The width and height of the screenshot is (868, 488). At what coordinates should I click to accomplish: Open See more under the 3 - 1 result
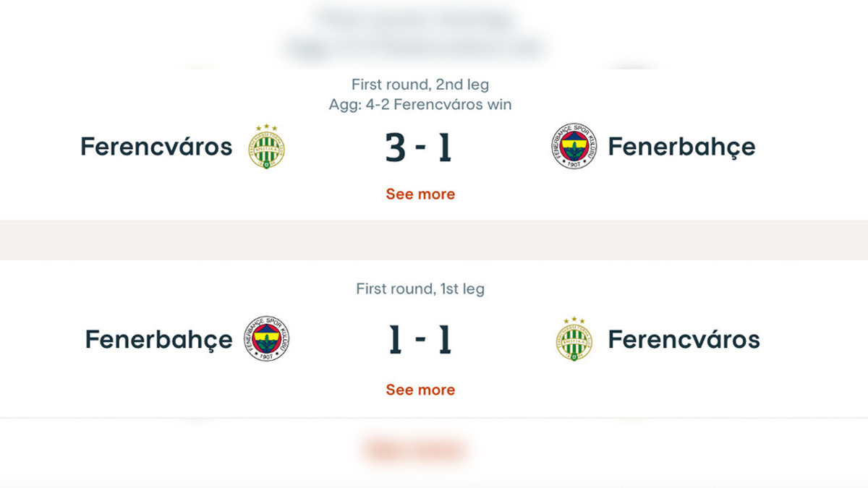420,194
